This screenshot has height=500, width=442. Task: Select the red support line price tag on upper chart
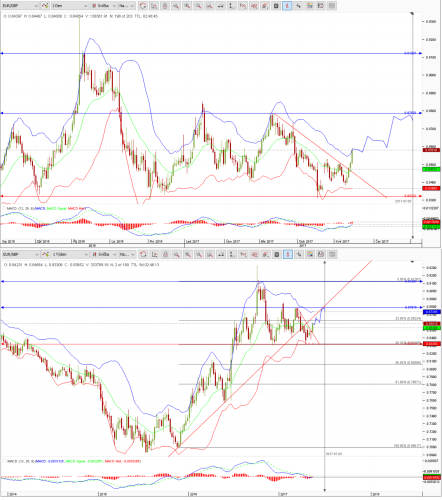410,196
